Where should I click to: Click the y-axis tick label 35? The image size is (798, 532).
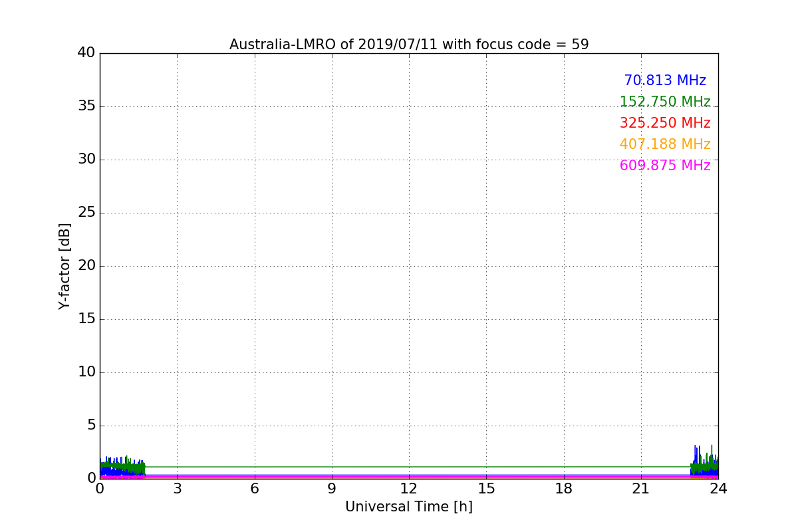tap(86, 106)
